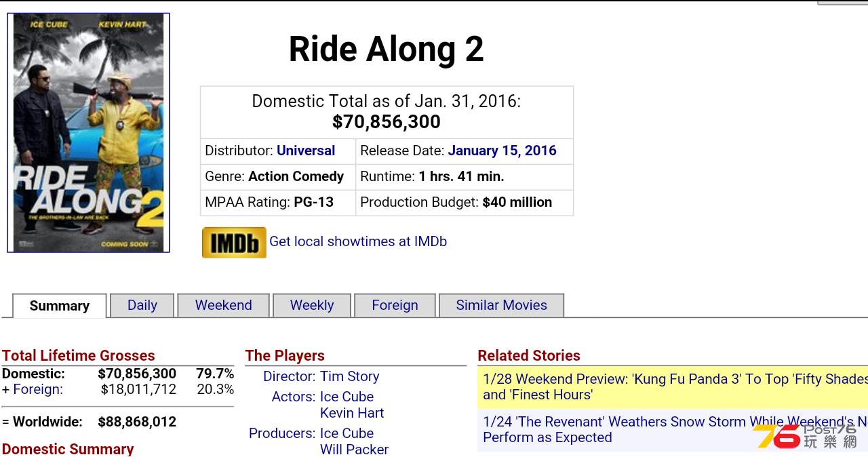Image resolution: width=868 pixels, height=457 pixels.
Task: Switch to the Daily tab
Action: [x=142, y=305]
